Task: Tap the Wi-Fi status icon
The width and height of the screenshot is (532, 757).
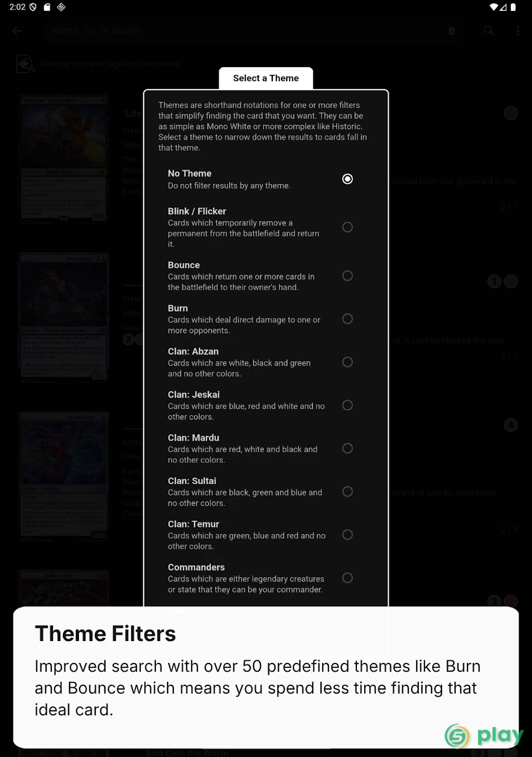Action: click(494, 7)
